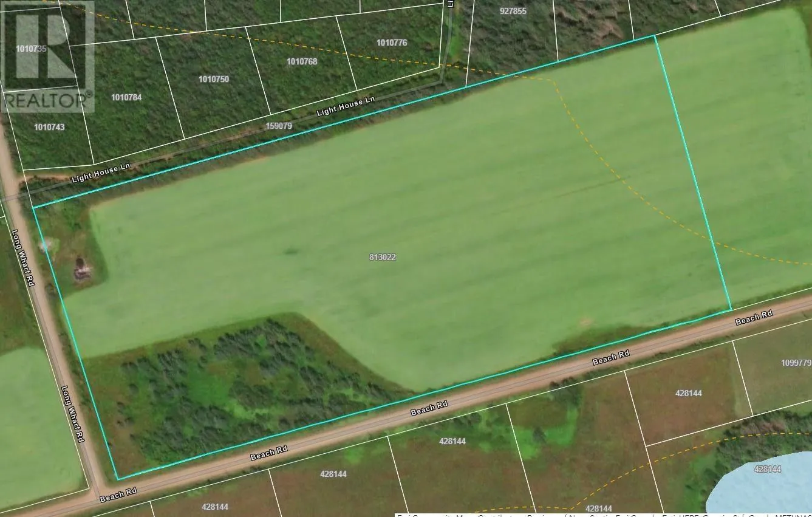Select parcel label 1099779

pyautogui.click(x=796, y=363)
